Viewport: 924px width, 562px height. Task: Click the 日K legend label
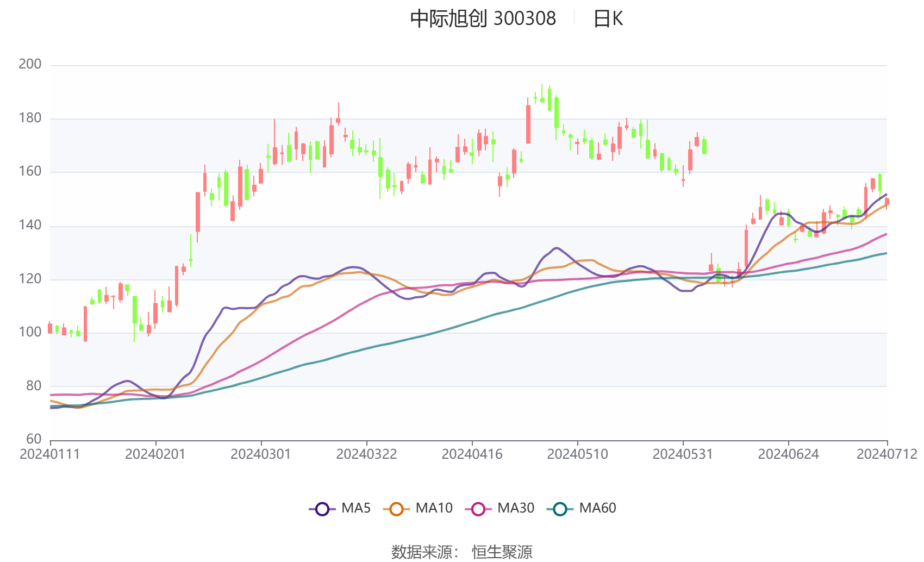click(608, 19)
